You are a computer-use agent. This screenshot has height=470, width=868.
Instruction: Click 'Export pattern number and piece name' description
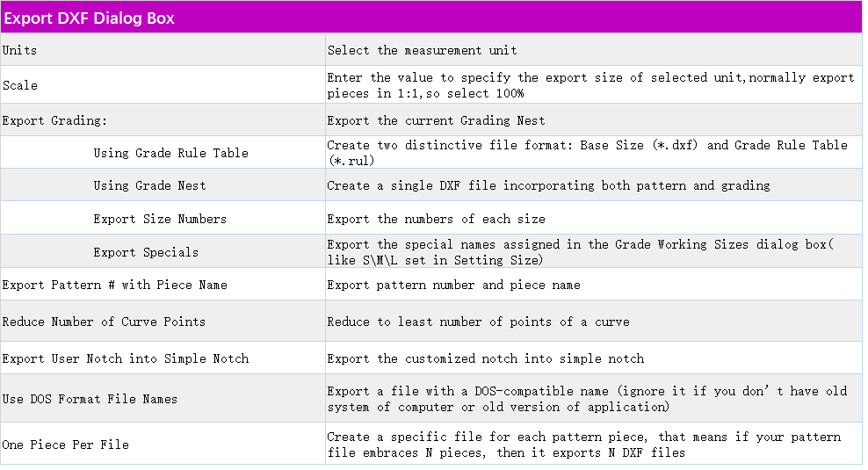click(x=453, y=285)
